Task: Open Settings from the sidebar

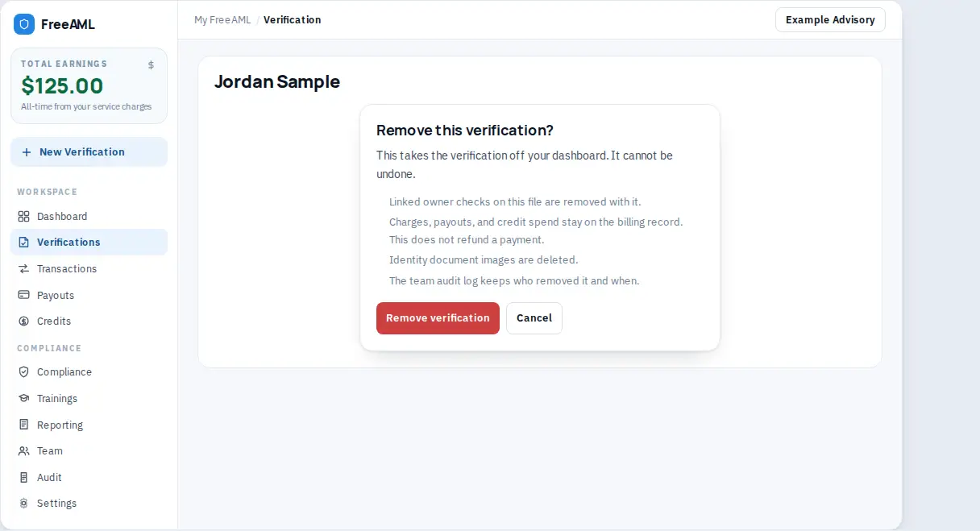Action: (89, 504)
